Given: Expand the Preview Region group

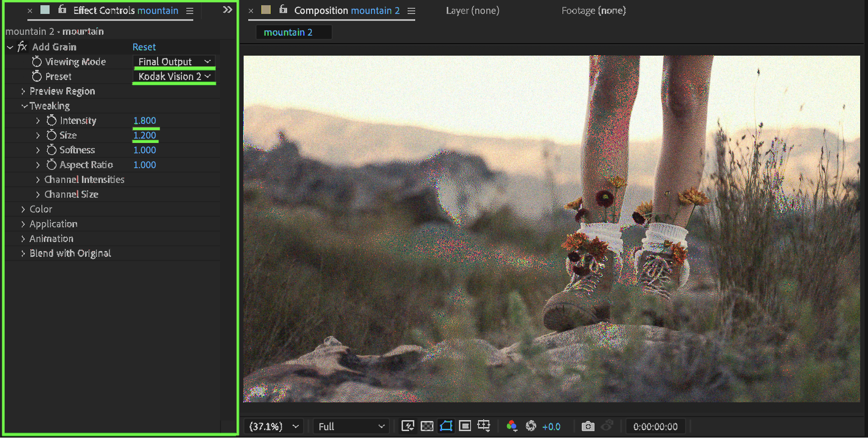Looking at the screenshot, I should pos(23,91).
